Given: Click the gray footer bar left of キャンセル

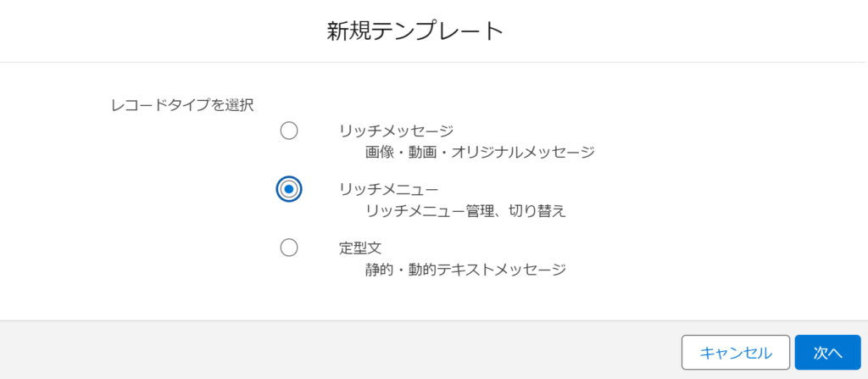Looking at the screenshot, I should (x=339, y=353).
